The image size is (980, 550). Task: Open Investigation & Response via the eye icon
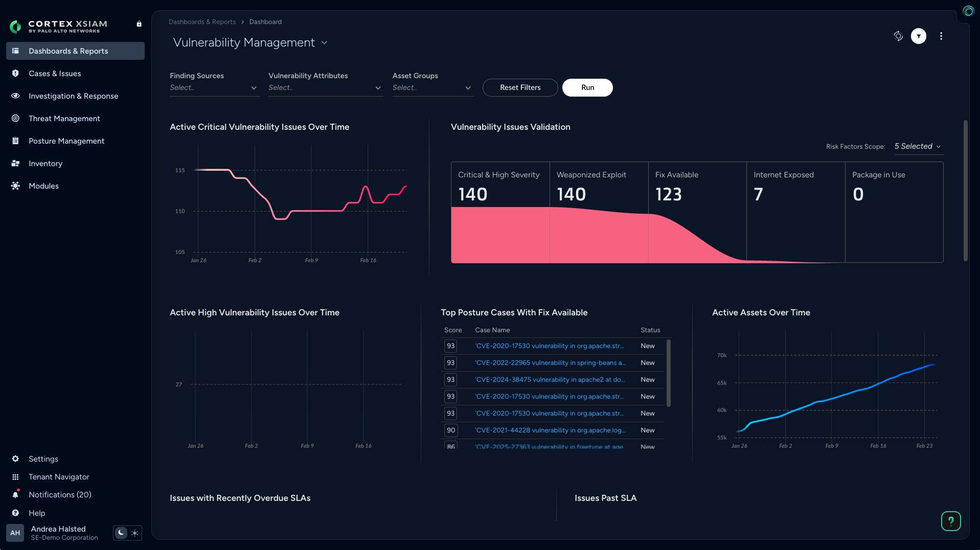point(16,96)
